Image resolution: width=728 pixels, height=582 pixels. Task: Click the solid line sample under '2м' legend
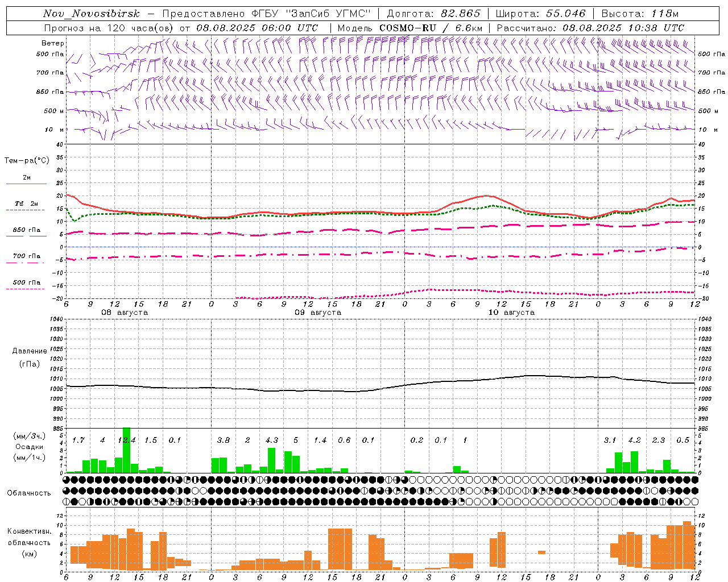pyautogui.click(x=26, y=184)
